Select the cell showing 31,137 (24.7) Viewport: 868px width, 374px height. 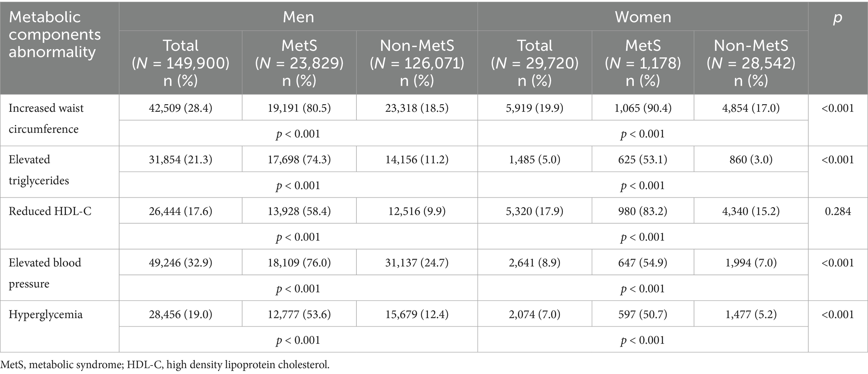coord(417,263)
